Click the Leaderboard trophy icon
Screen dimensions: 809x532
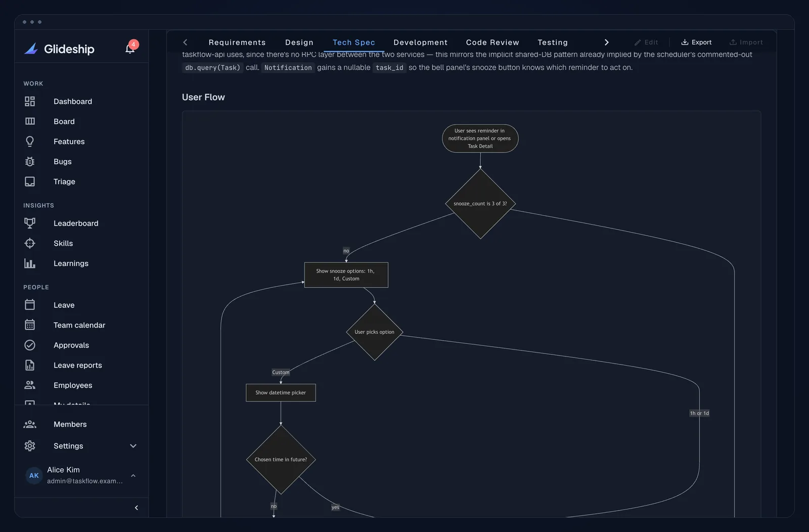30,223
